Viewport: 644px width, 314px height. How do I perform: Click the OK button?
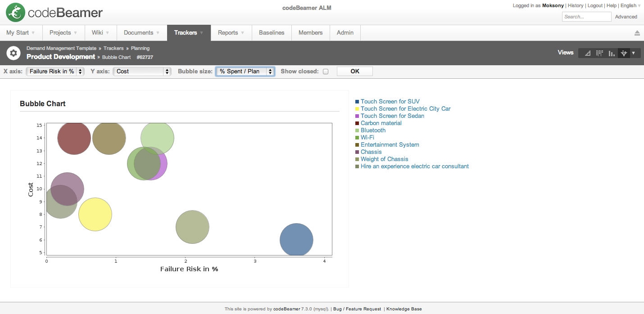355,72
